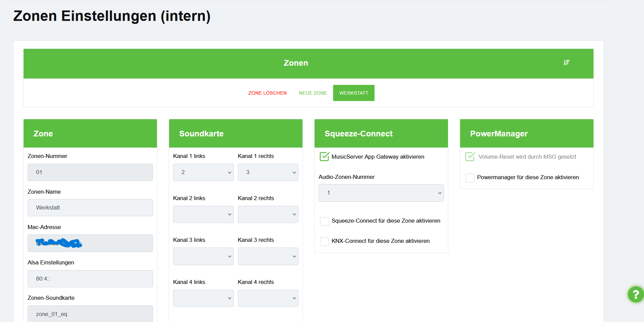Viewport: 644px width, 322px height.
Task: Activate Powermanager für diese Zone checkbox
Action: click(470, 178)
